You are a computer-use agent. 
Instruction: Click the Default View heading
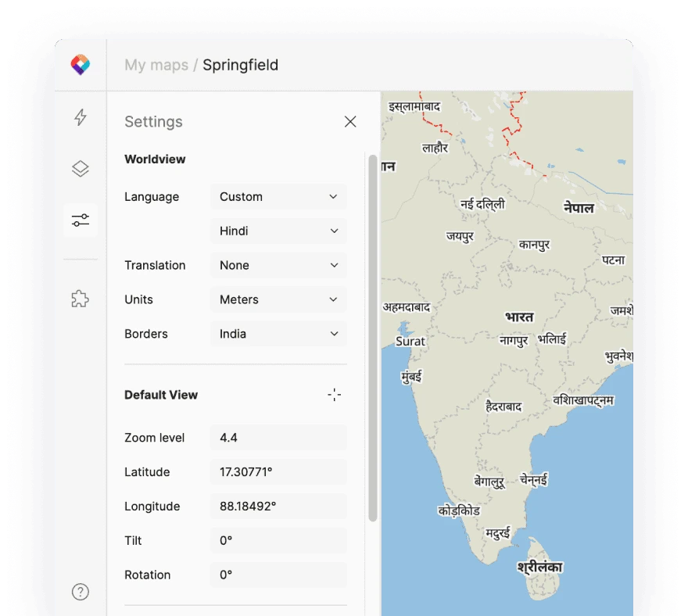161,395
